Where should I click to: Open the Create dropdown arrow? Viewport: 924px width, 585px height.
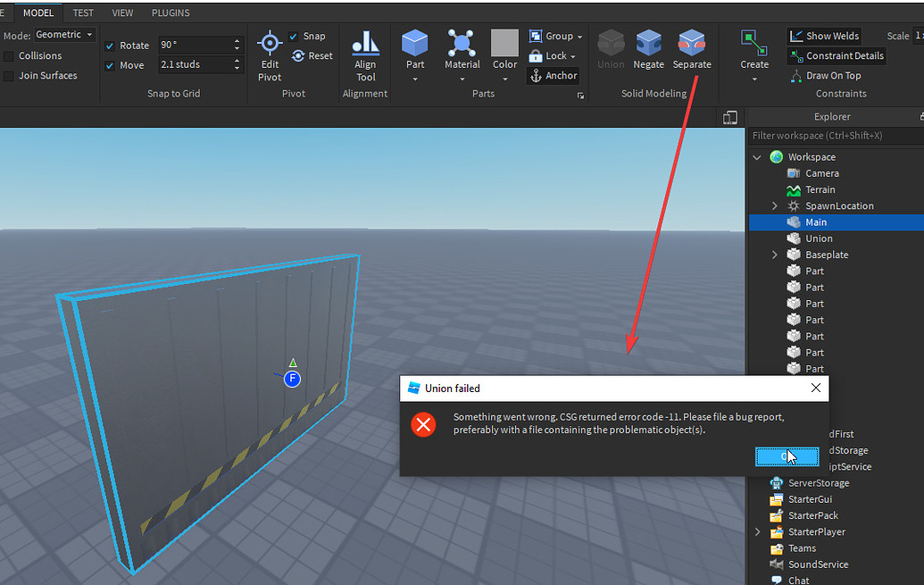754,79
